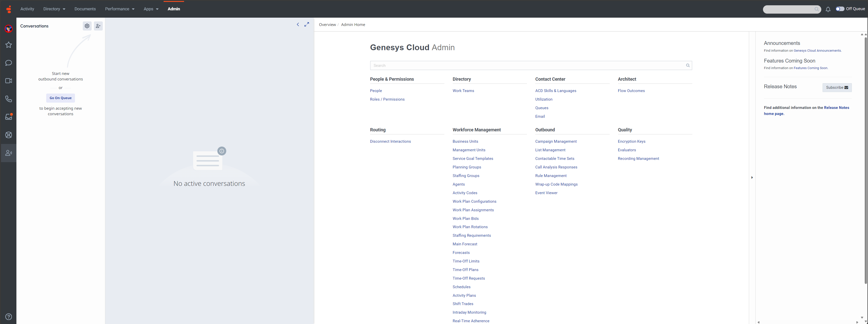Open the inbox icon with notification dot
868x324 pixels.
8,117
